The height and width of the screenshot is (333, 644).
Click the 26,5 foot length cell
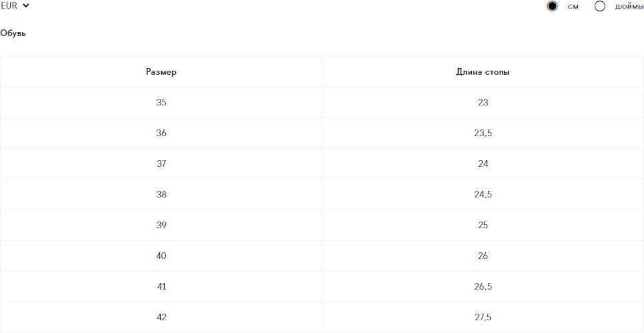(x=483, y=287)
